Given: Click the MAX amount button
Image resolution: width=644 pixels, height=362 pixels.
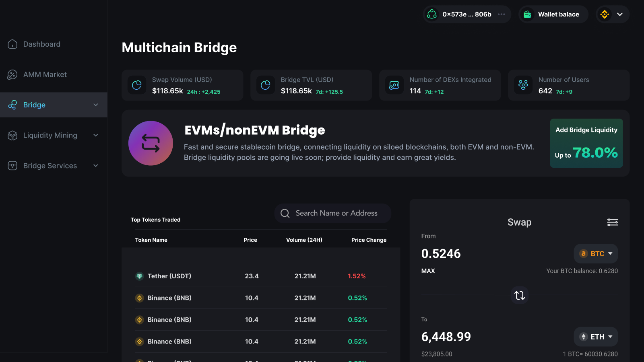Looking at the screenshot, I should pos(428,271).
